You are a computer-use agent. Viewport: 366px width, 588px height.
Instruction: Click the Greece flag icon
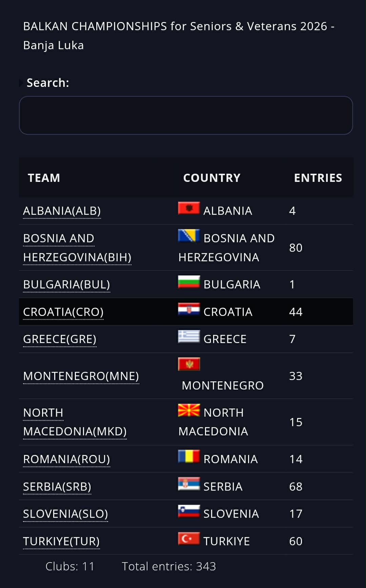click(189, 337)
